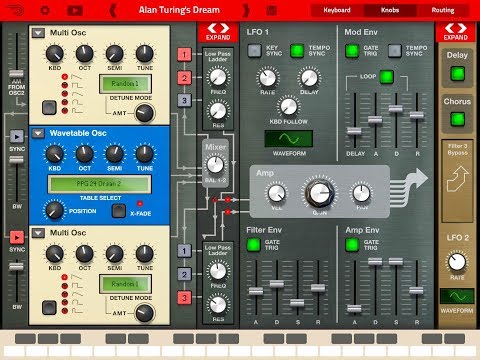Click upper Low Pass Ladder FREQ knob
480x360 pixels.
point(218,77)
